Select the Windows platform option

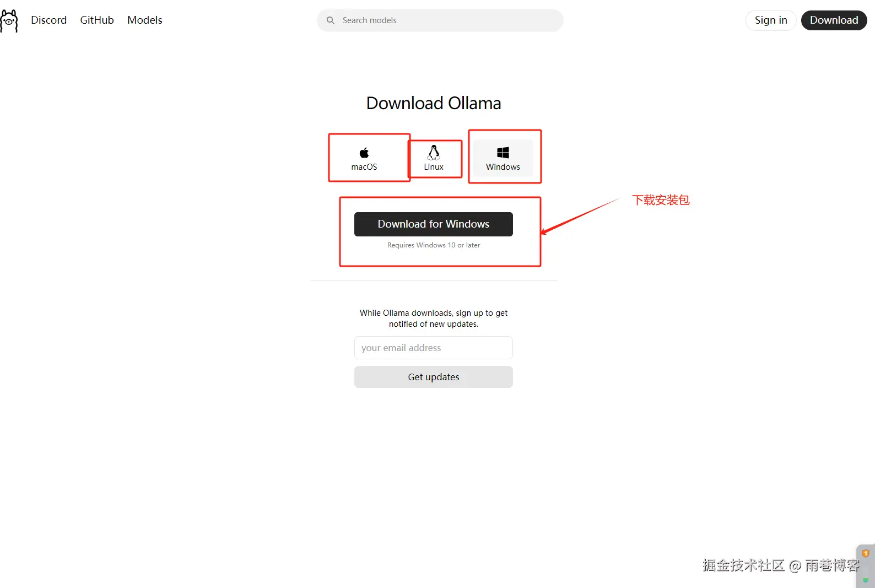(x=503, y=158)
